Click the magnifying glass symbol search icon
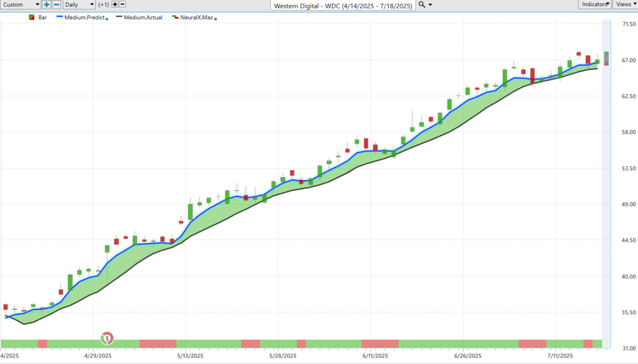This screenshot has width=638, height=364. (x=422, y=4)
